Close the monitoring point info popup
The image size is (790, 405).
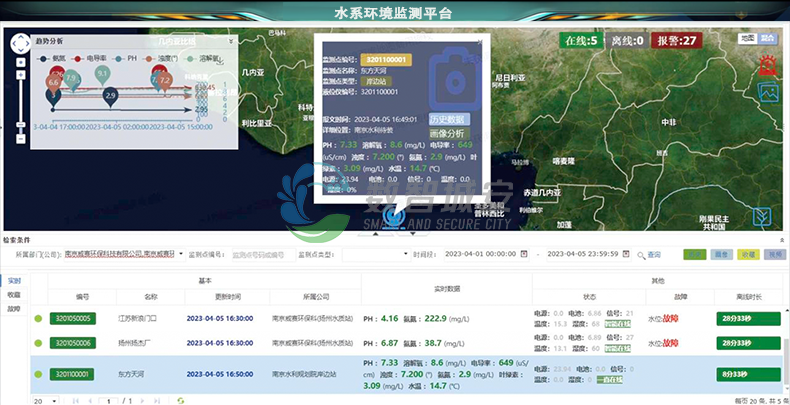pyautogui.click(x=477, y=42)
